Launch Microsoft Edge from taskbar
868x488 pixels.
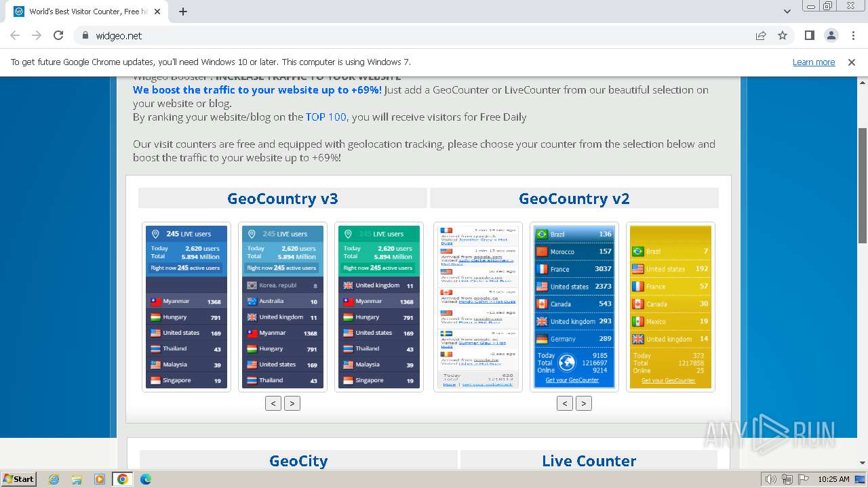coord(145,479)
